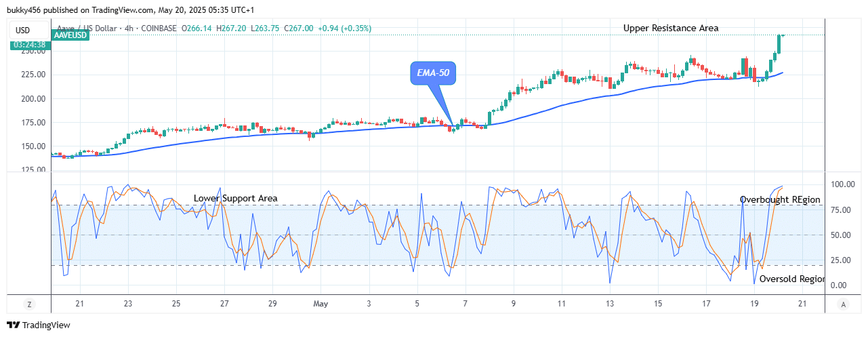Click the Lower Support Area label

(235, 198)
